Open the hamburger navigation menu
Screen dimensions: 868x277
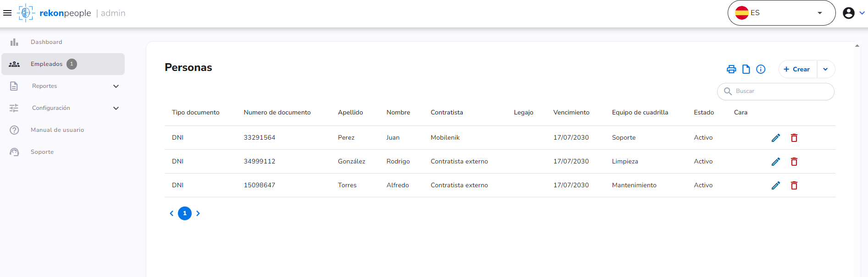7,13
